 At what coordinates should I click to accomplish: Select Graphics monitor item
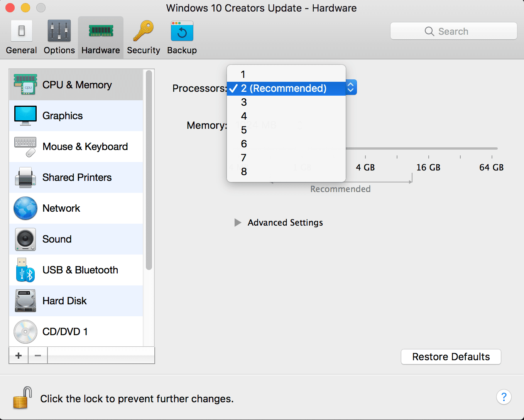pos(76,116)
